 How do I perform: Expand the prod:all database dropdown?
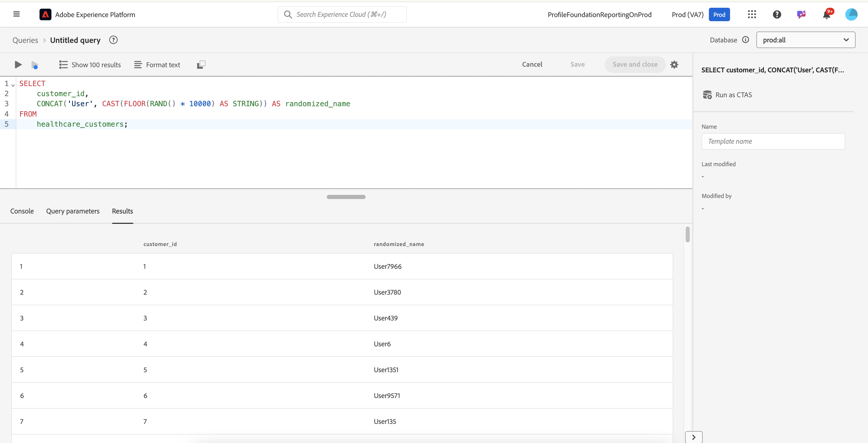click(x=805, y=40)
